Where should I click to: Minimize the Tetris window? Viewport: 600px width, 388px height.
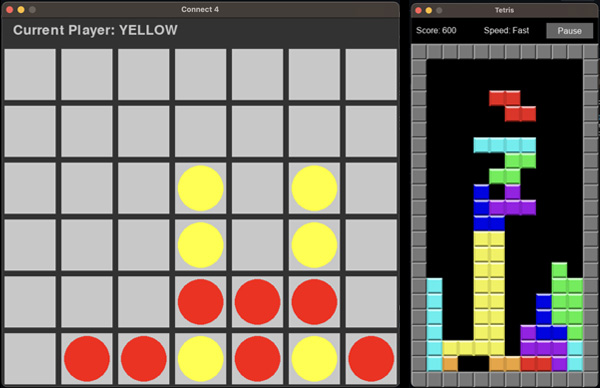point(429,10)
